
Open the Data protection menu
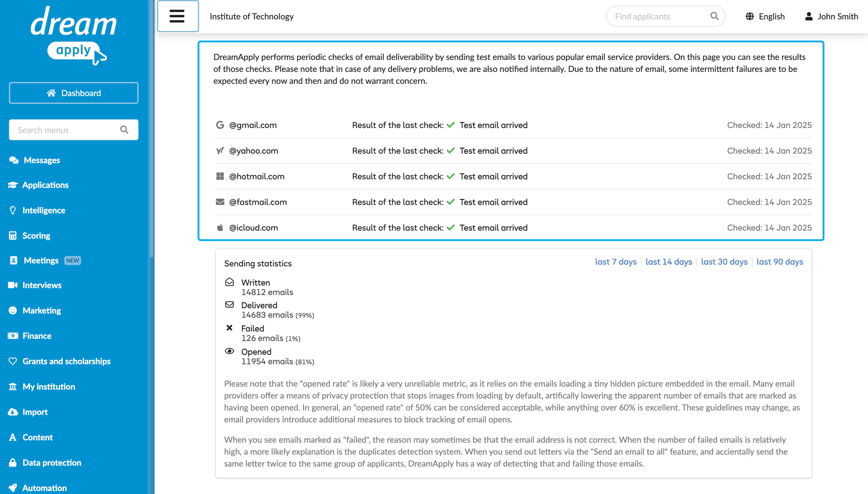(52, 463)
